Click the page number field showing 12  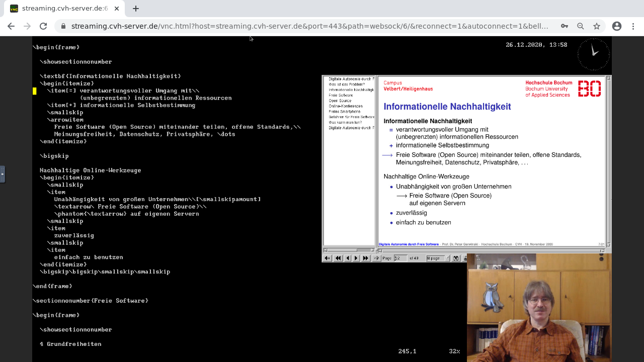(400, 258)
